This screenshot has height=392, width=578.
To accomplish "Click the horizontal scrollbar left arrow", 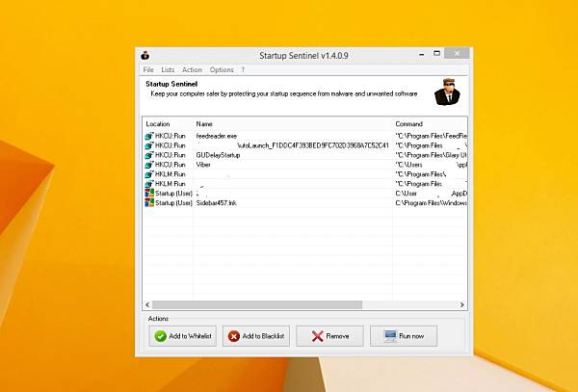I will point(147,304).
